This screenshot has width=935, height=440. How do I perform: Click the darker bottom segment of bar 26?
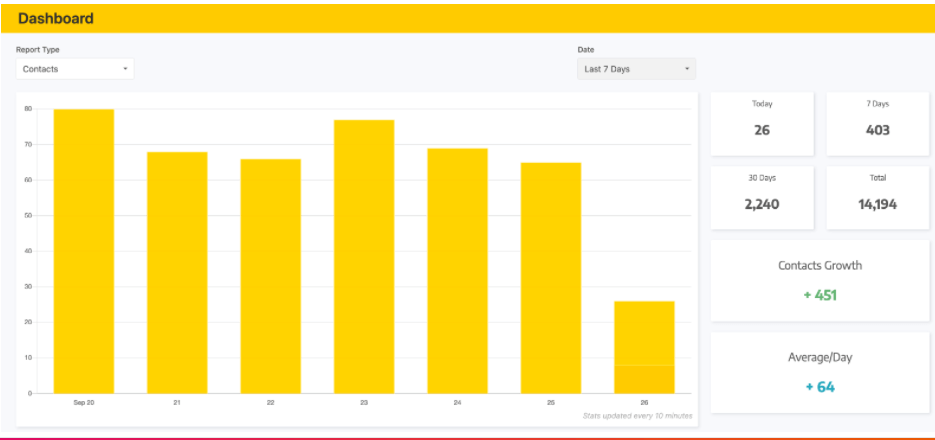click(x=644, y=380)
